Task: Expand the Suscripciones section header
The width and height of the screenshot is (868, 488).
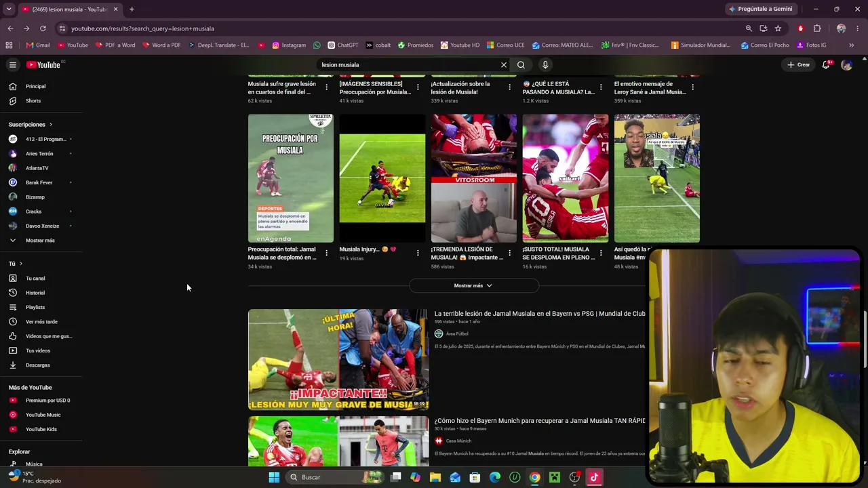Action: [31, 125]
